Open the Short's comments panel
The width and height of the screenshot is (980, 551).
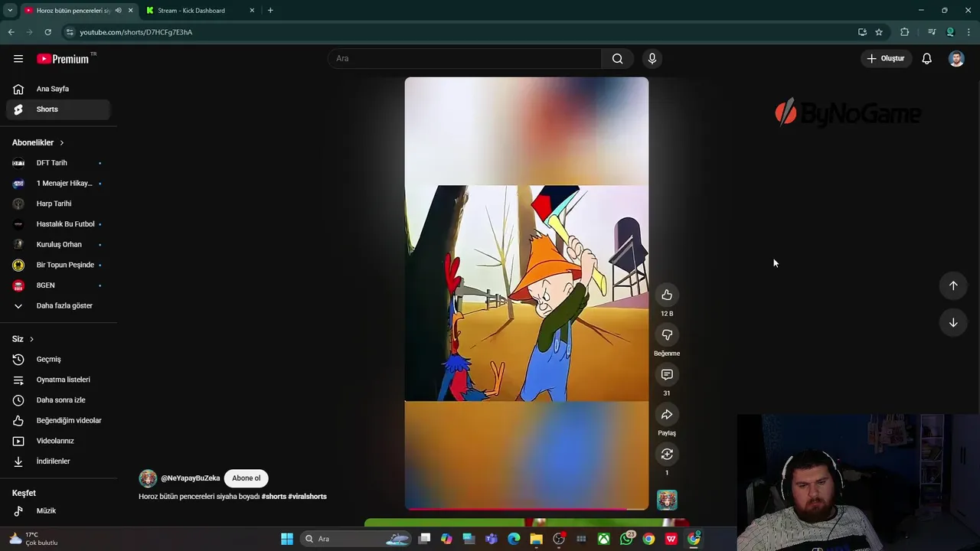coord(667,374)
